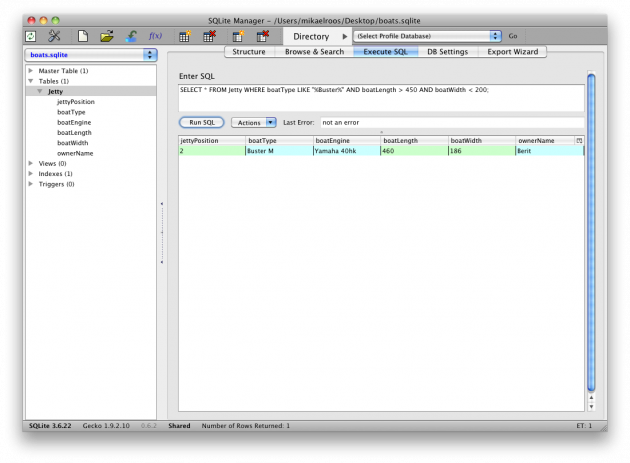The width and height of the screenshot is (630, 463).
Task: Expand the Indexes (1) node
Action: pos(31,174)
